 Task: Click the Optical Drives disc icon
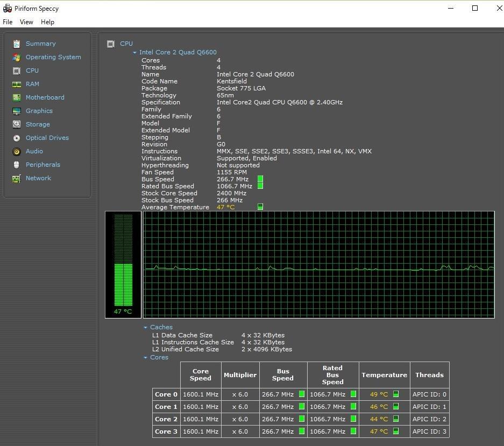[x=16, y=138]
